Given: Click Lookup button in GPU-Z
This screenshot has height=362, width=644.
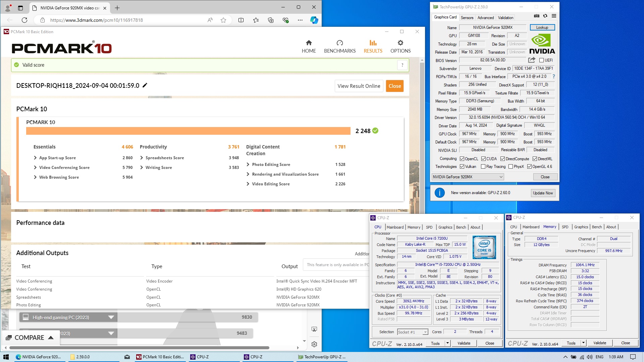Looking at the screenshot, I should point(542,27).
